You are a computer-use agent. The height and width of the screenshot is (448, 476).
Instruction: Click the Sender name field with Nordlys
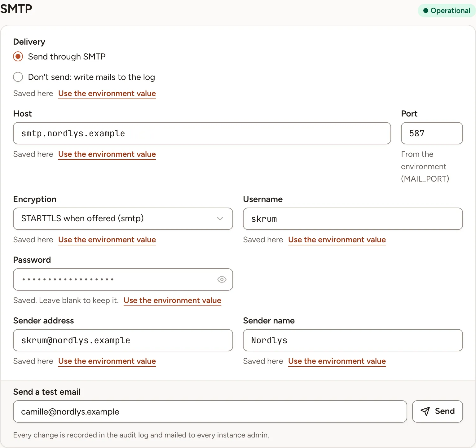point(353,340)
